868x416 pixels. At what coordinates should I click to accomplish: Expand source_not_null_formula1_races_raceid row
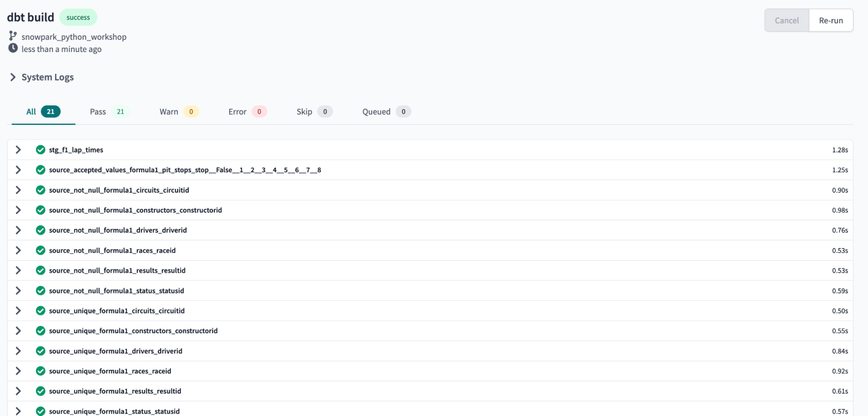18,250
